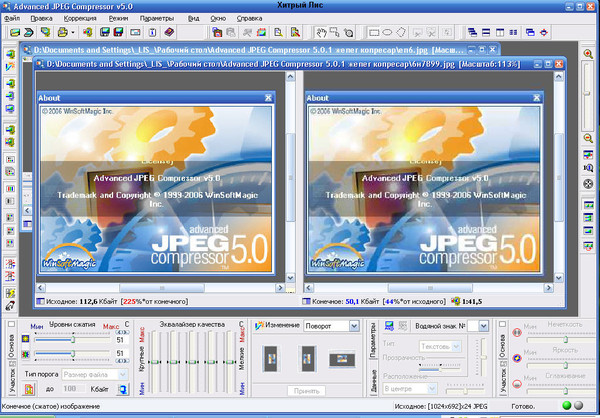Click the printer icon in the toolbar
The height and width of the screenshot is (418, 600).
62,32
